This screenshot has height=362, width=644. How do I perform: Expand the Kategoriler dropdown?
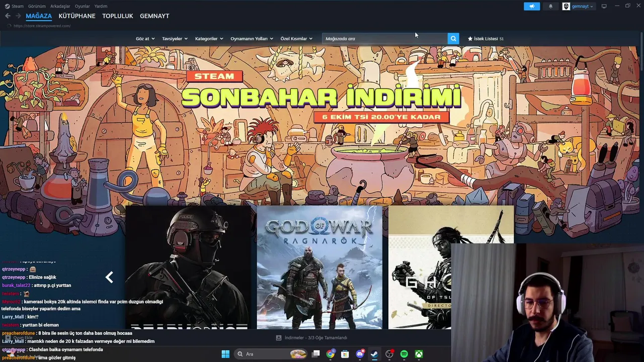[x=209, y=39]
